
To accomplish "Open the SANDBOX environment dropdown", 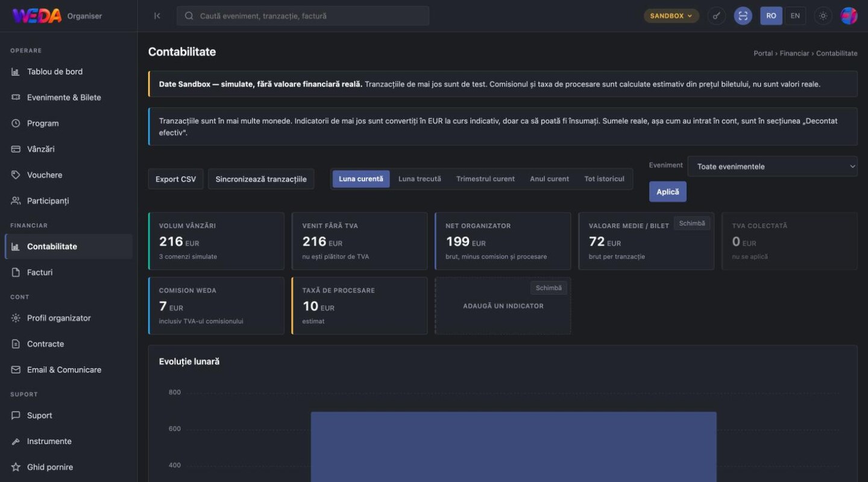I will point(671,16).
